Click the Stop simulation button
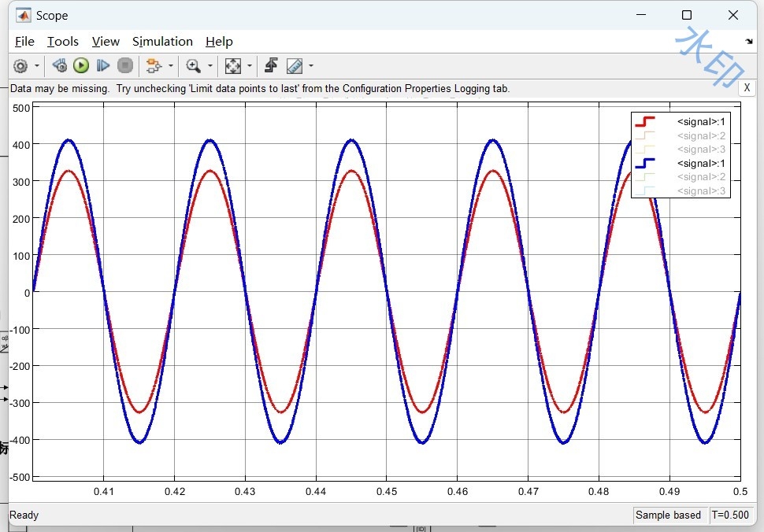764x532 pixels. [125, 65]
